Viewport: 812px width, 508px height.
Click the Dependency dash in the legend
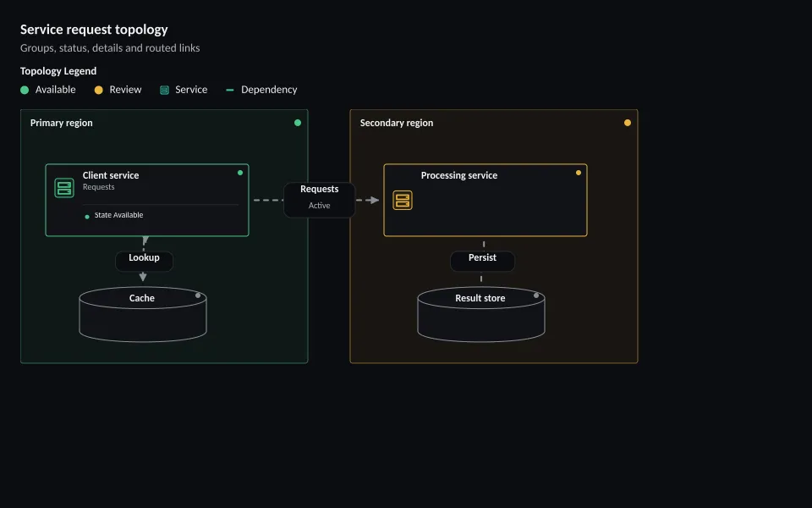click(x=230, y=91)
